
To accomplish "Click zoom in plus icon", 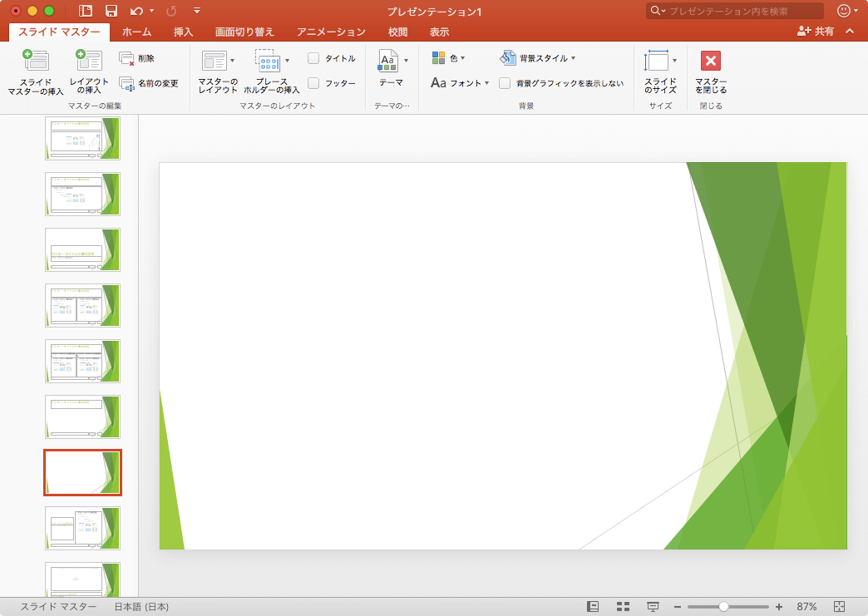I will coord(779,607).
